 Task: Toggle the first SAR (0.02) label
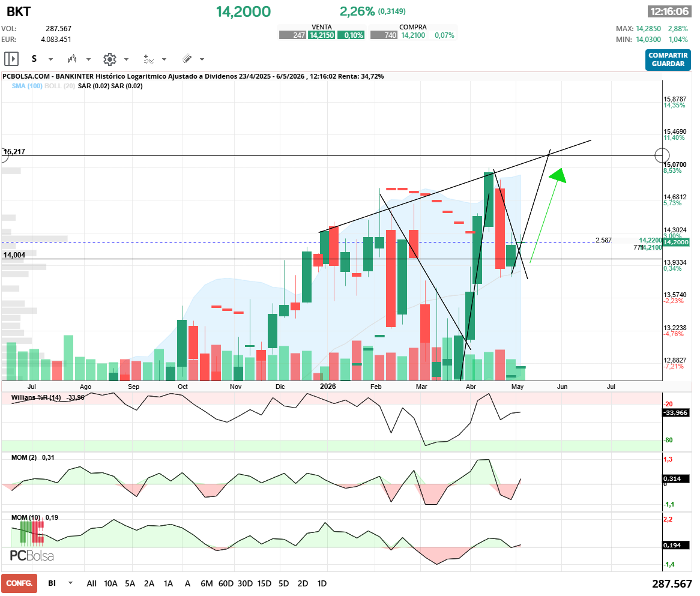(x=93, y=86)
